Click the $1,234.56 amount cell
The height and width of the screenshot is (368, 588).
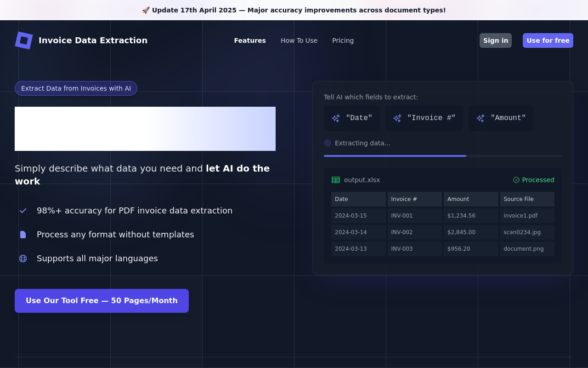pyautogui.click(x=471, y=216)
